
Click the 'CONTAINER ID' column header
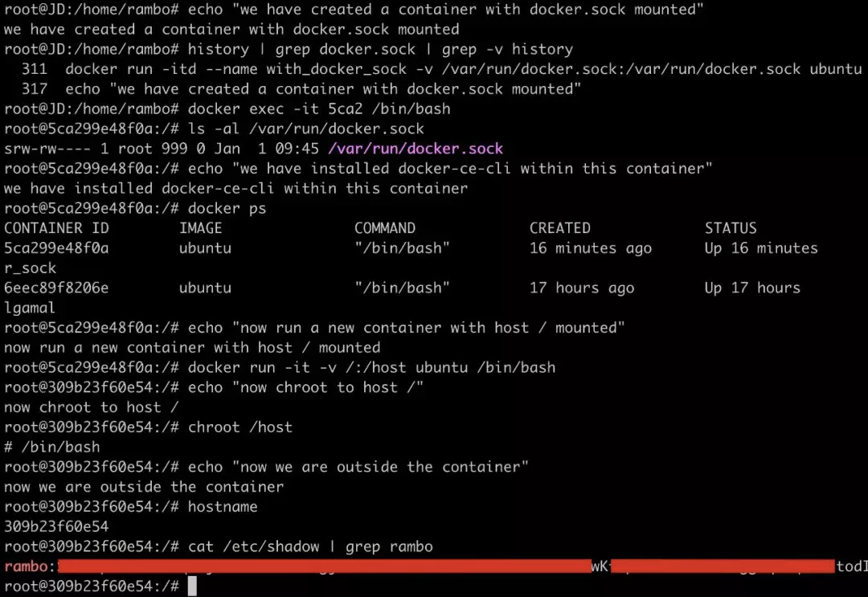tap(56, 228)
